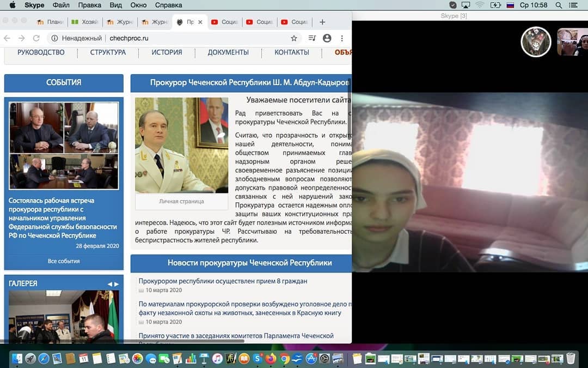
Task: Click the Chrome profile avatar icon
Action: 327,38
